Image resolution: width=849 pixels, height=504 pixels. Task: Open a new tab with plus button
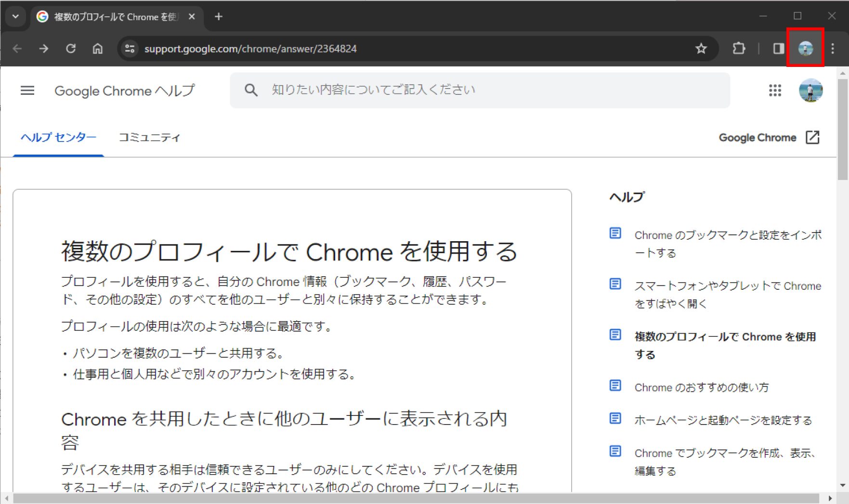point(219,16)
